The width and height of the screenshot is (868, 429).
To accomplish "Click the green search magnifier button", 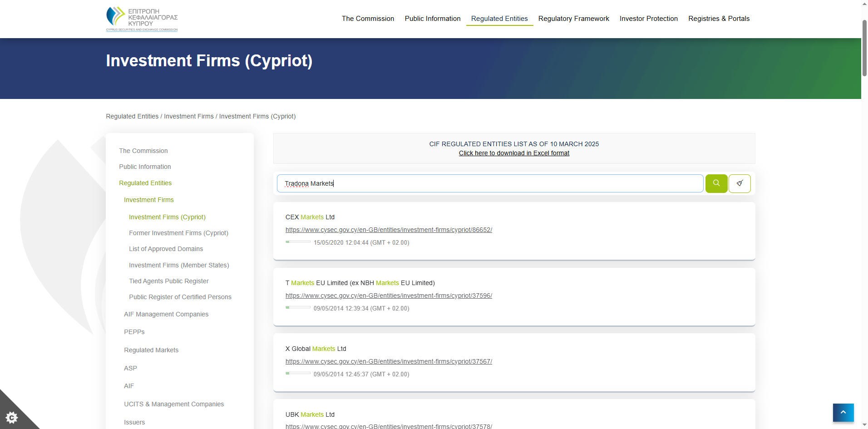I will pyautogui.click(x=716, y=183).
